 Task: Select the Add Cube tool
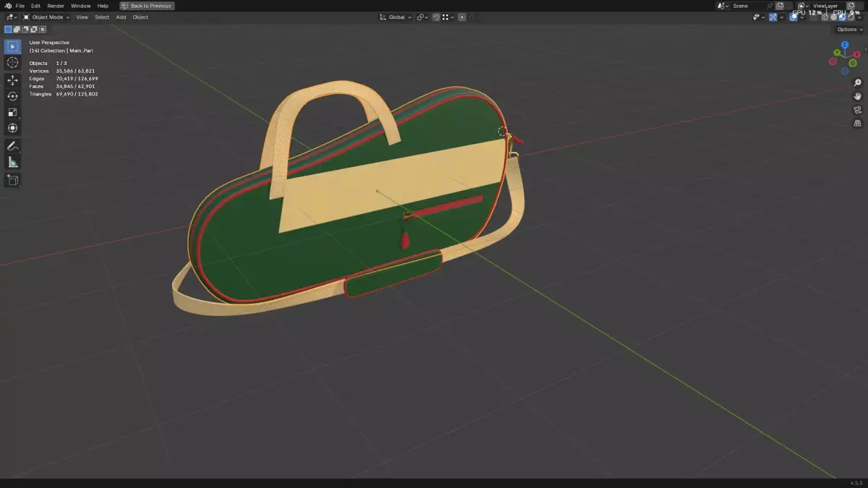12,179
